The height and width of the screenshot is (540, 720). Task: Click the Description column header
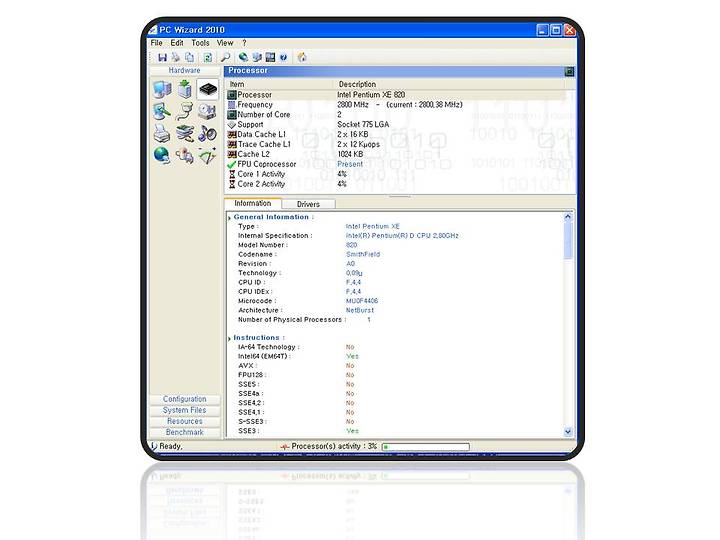tap(449, 84)
